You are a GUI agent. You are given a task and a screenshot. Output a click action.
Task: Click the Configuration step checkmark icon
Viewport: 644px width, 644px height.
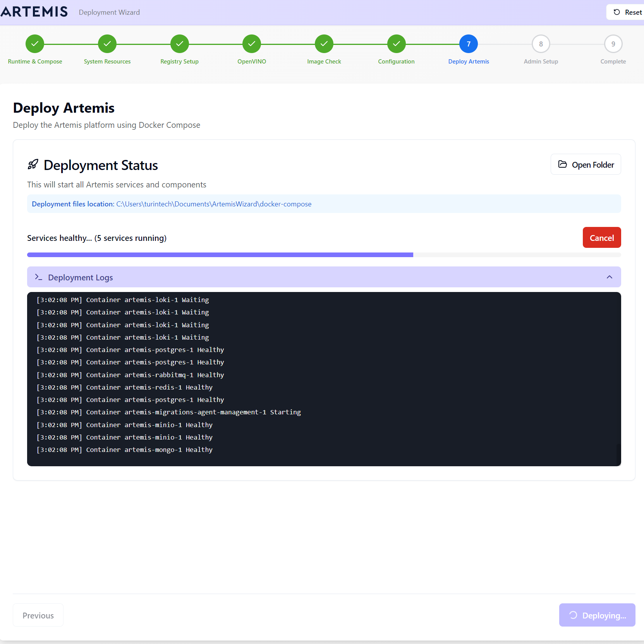(397, 44)
